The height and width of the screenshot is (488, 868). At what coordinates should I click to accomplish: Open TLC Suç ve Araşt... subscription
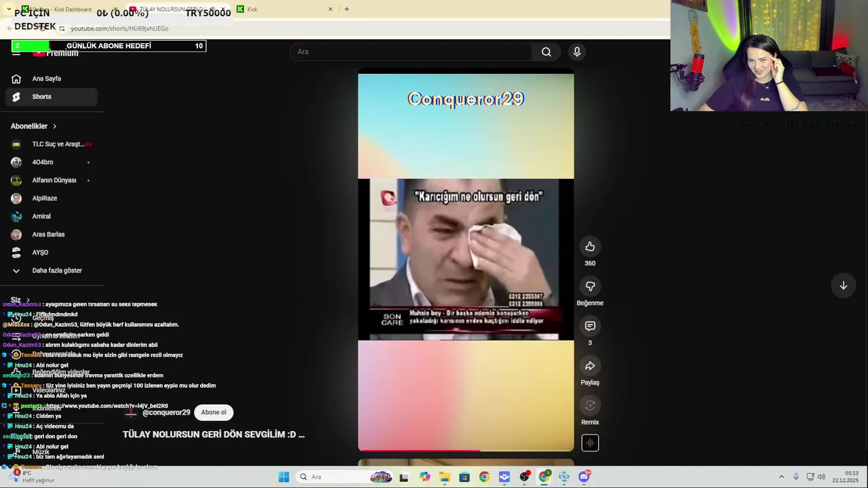(x=51, y=144)
